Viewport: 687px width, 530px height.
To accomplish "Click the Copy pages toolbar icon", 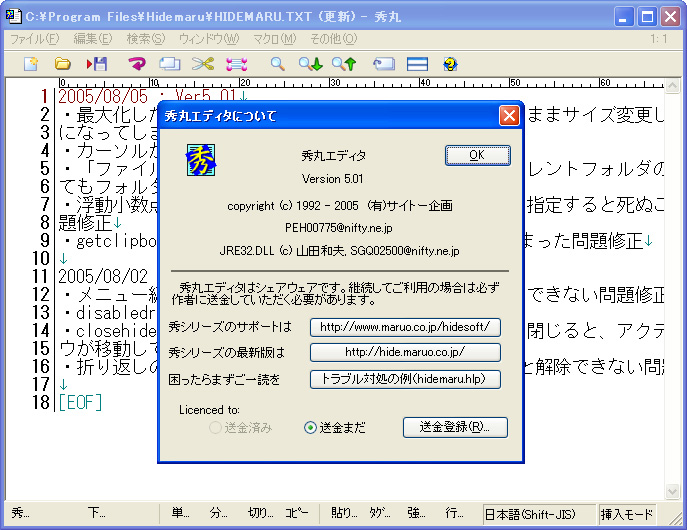I will [170, 64].
